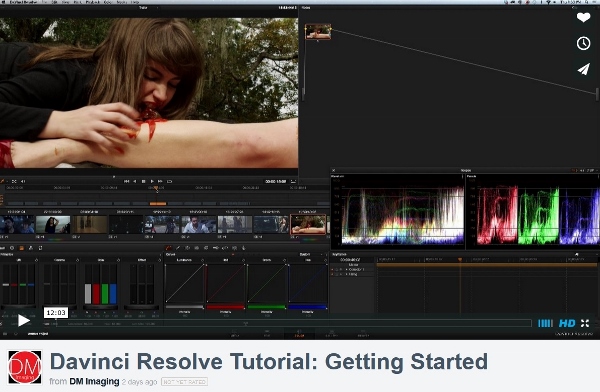
Task: Adjust the green curve intensity slider
Action: (x=266, y=307)
